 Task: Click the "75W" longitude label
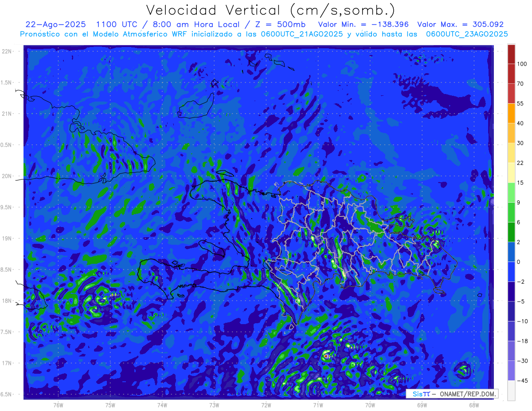(x=110, y=405)
